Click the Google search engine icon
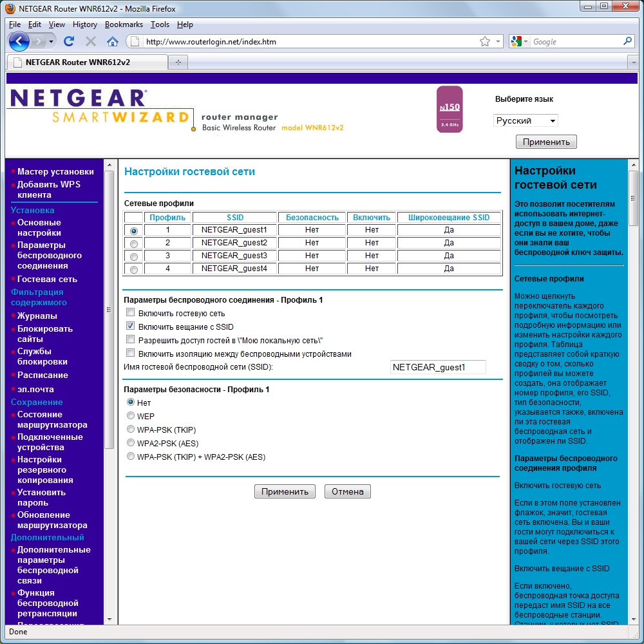 pyautogui.click(x=516, y=41)
